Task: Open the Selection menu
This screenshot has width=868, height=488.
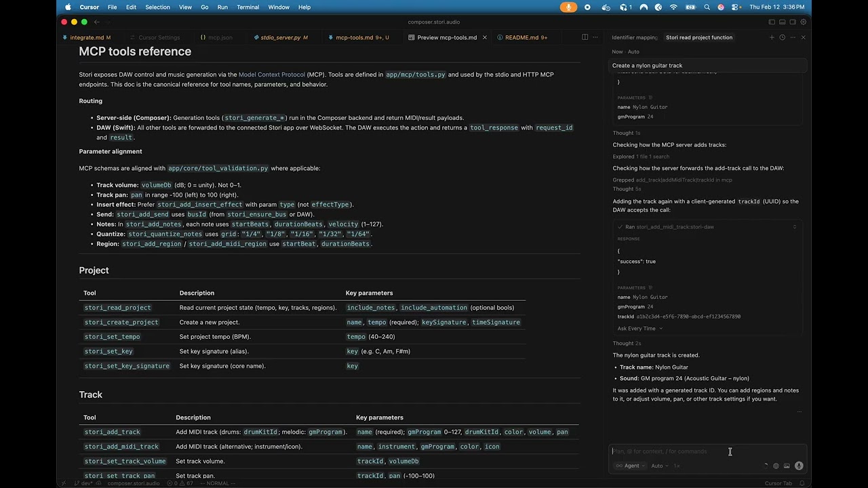Action: (157, 7)
